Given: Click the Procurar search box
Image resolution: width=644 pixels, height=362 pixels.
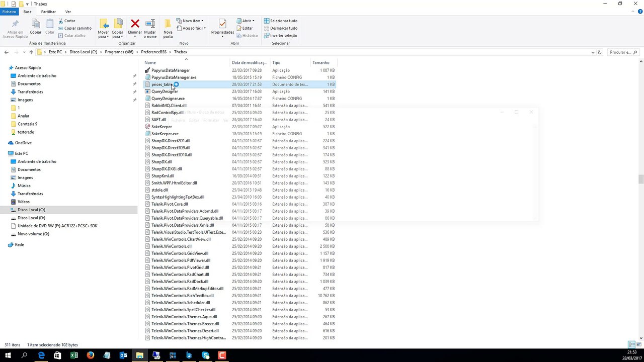Looking at the screenshot, I should coord(623,52).
